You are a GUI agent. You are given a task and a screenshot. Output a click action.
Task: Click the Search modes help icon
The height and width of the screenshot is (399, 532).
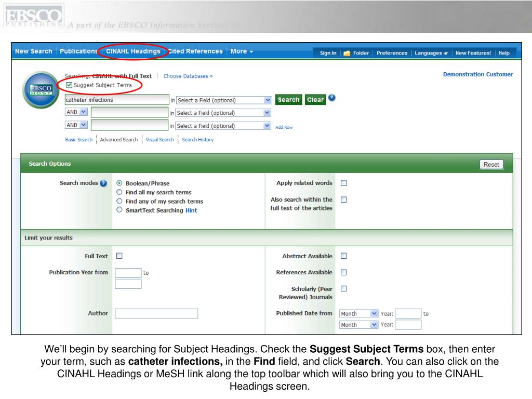(103, 183)
